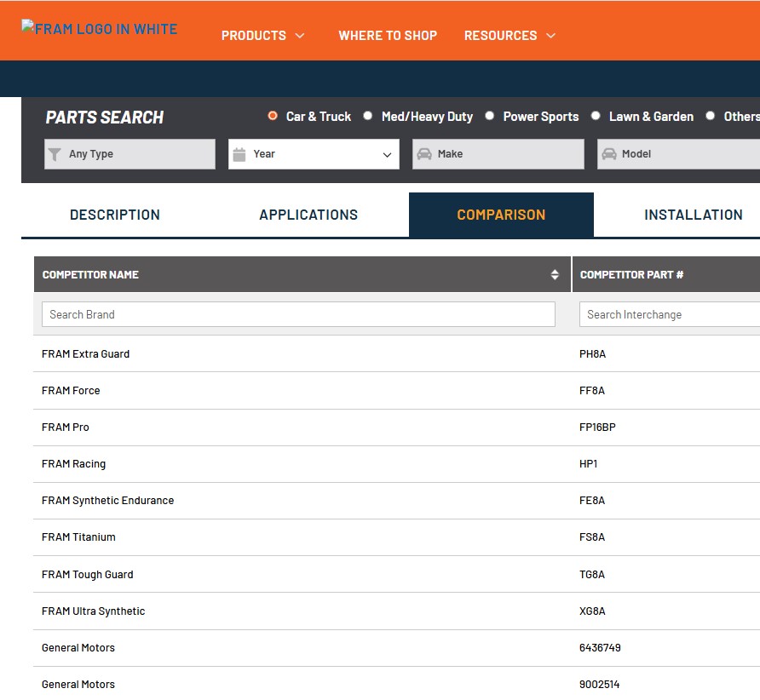Click General Motors in the 9002514 row
This screenshot has width=760, height=700.
coord(78,685)
